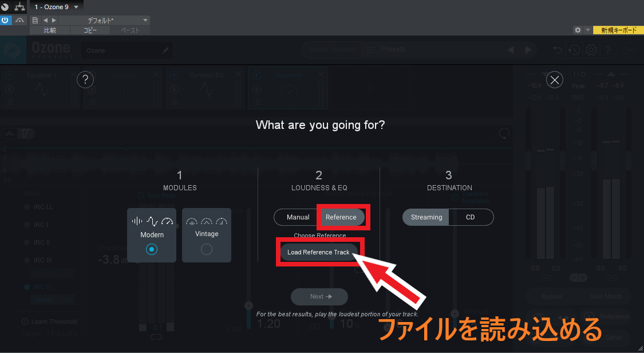Switch to the Equalizer 1 module tab
644x353 pixels.
[x=41, y=88]
